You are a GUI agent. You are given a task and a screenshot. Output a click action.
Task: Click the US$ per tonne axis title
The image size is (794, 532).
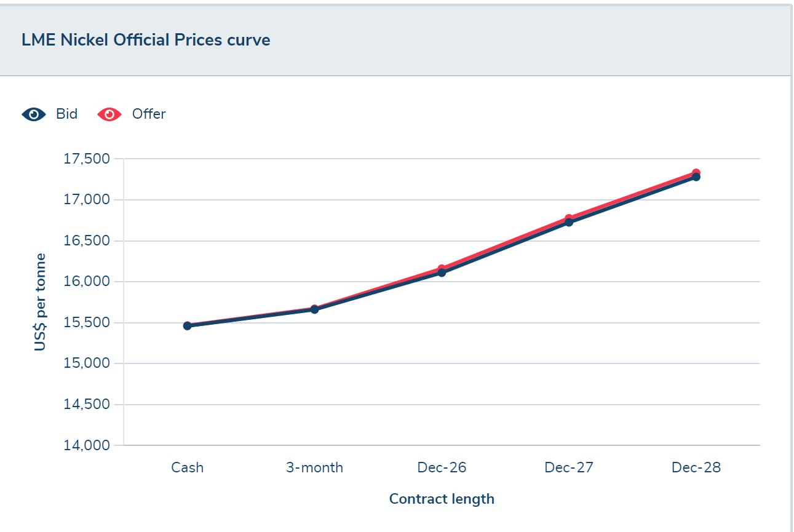pos(41,301)
